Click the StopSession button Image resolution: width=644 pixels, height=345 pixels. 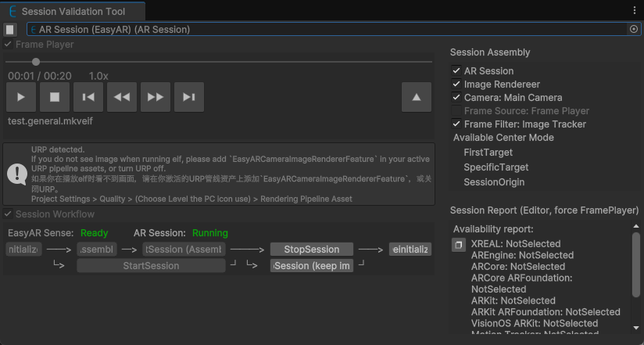coord(311,250)
